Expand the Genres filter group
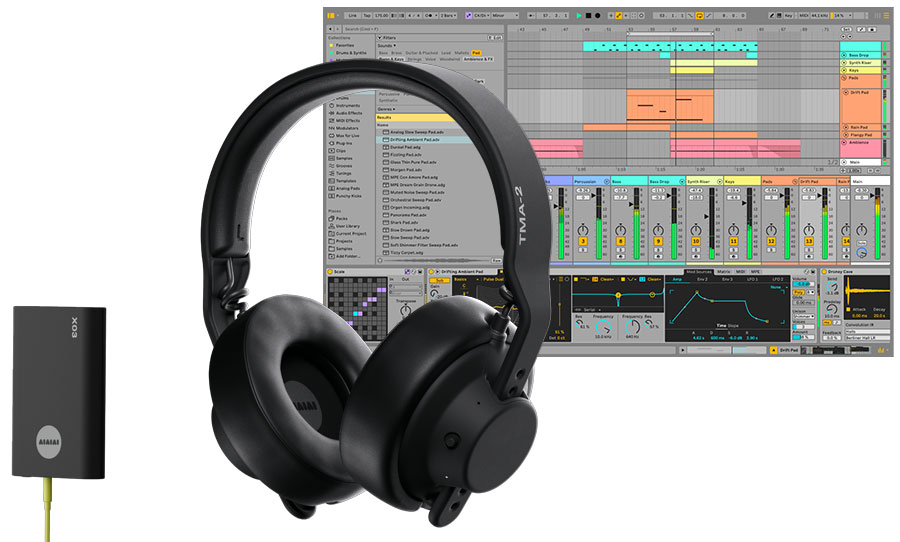This screenshot has height=542, width=900. point(387,109)
